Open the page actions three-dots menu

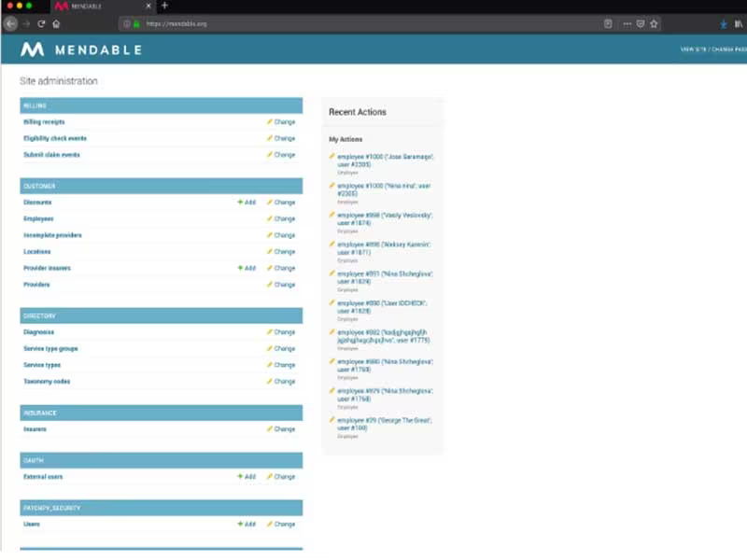(627, 24)
